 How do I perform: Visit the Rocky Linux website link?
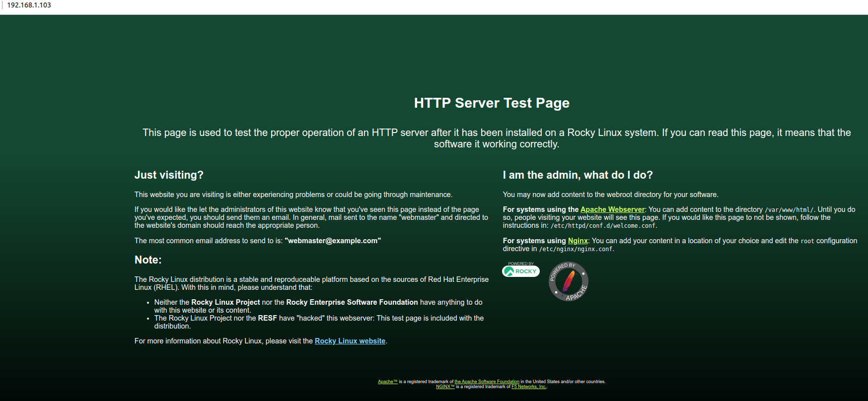click(350, 341)
